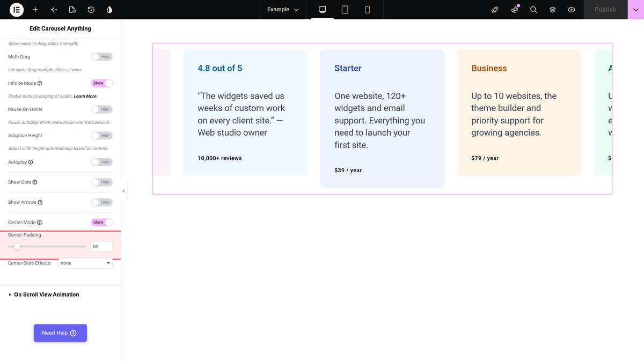Open the Publish options arrow menu
This screenshot has height=362, width=644.
[x=635, y=10]
